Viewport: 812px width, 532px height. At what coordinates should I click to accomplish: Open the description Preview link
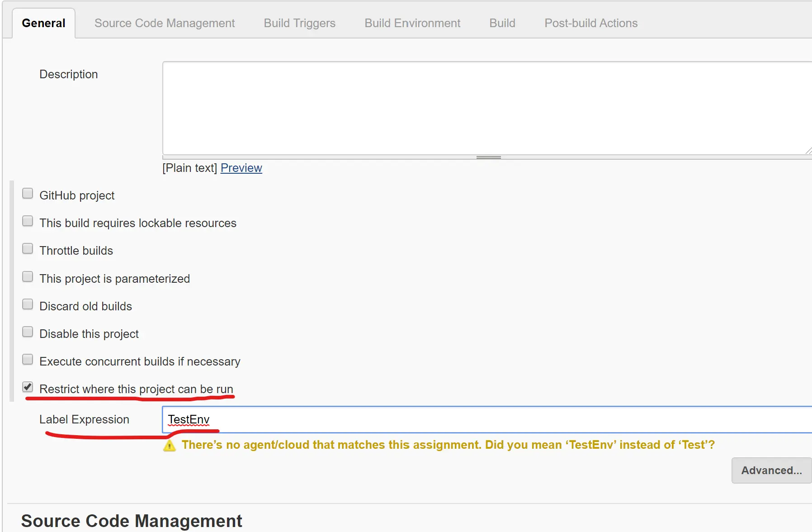(241, 168)
